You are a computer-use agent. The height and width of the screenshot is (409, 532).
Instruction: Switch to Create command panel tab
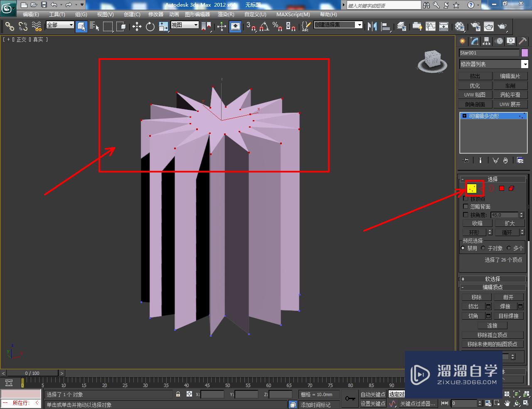pyautogui.click(x=463, y=41)
